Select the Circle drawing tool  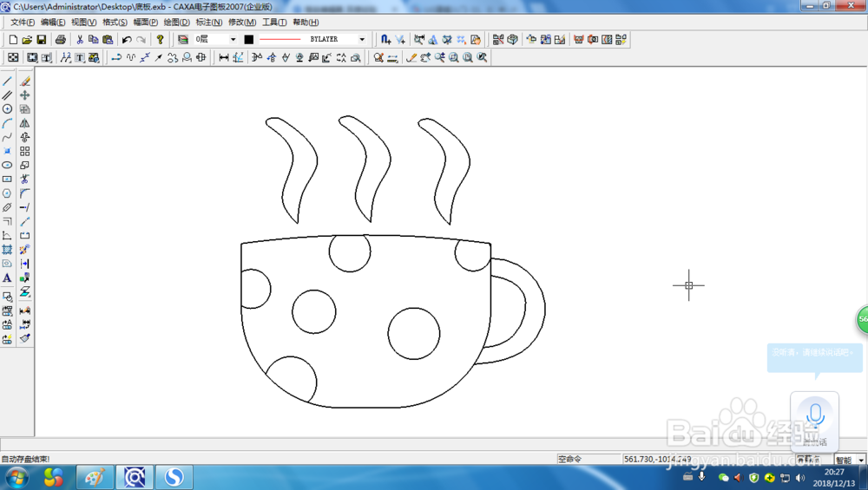click(x=7, y=109)
